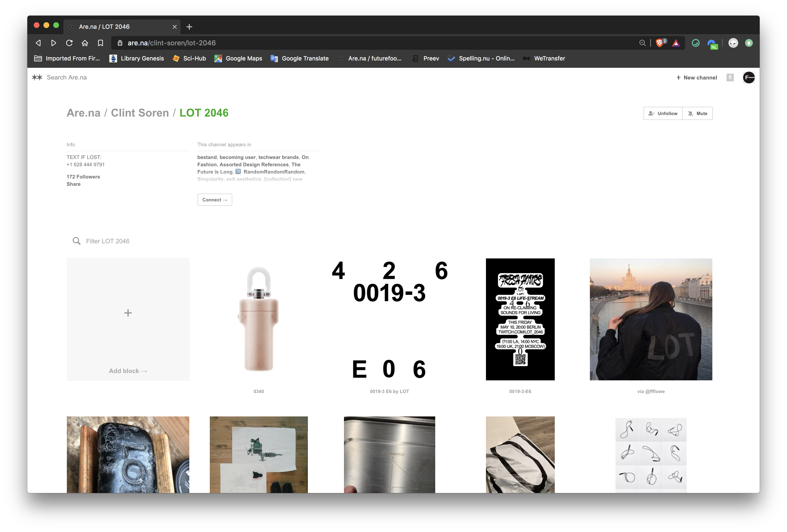The height and width of the screenshot is (532, 787).
Task: Open the notifications counter badge
Action: 730,78
